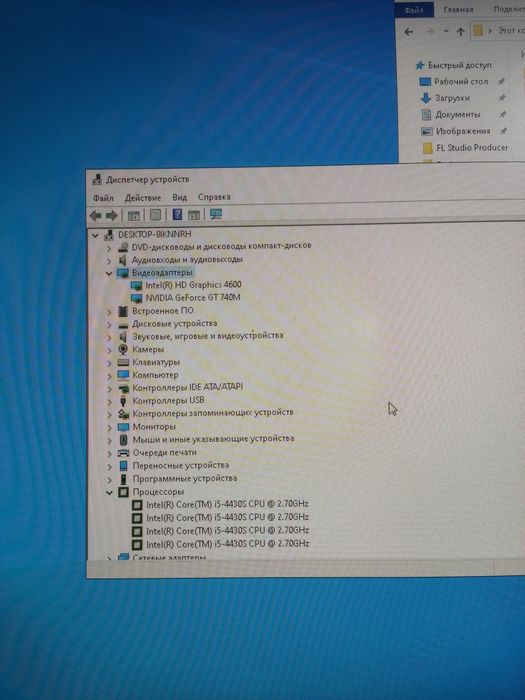Expand the Компьютер category arrow
The height and width of the screenshot is (700, 525).
(x=109, y=376)
